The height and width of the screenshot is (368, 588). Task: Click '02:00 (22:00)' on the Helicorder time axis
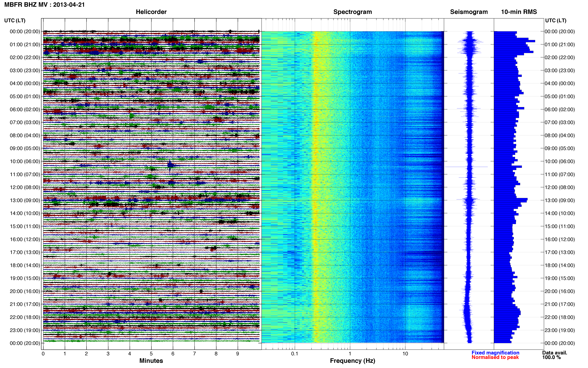25,57
